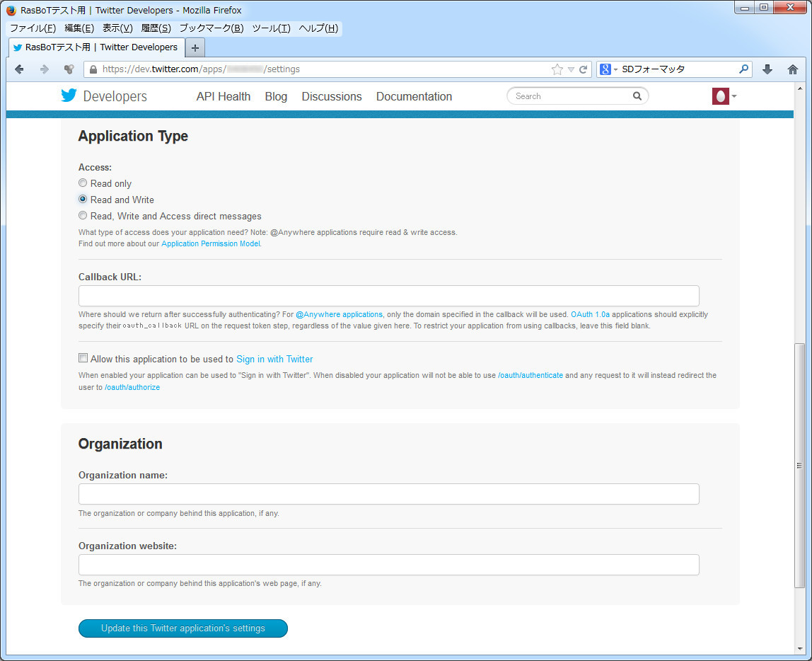Open the ツール(T) menu
Screen dimensions: 812x661
point(272,28)
